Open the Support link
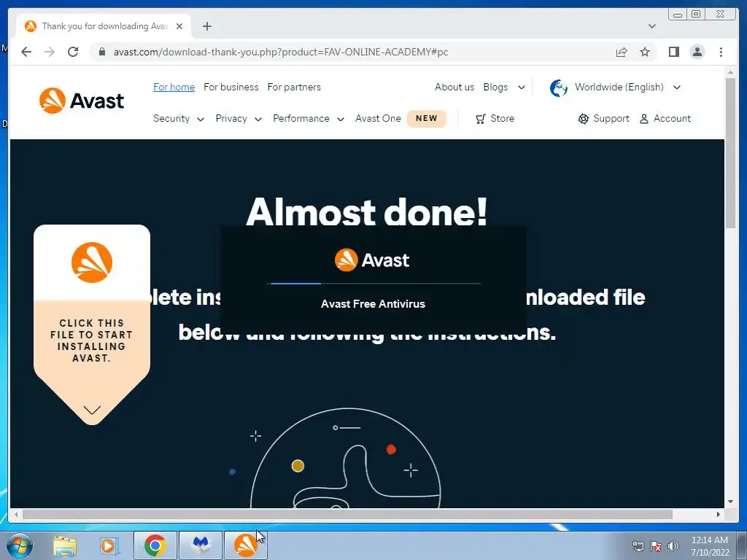The height and width of the screenshot is (560, 747). 611,119
